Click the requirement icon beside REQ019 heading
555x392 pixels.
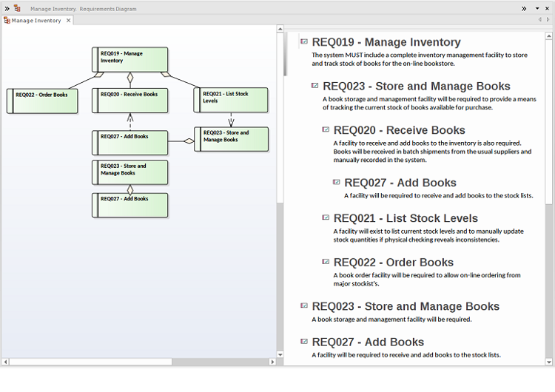(304, 42)
